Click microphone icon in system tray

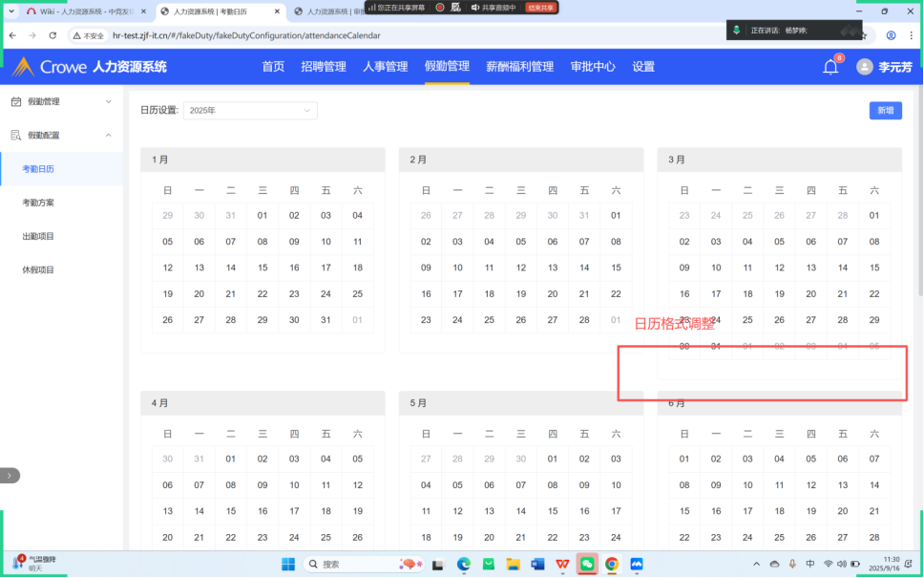[792, 565]
